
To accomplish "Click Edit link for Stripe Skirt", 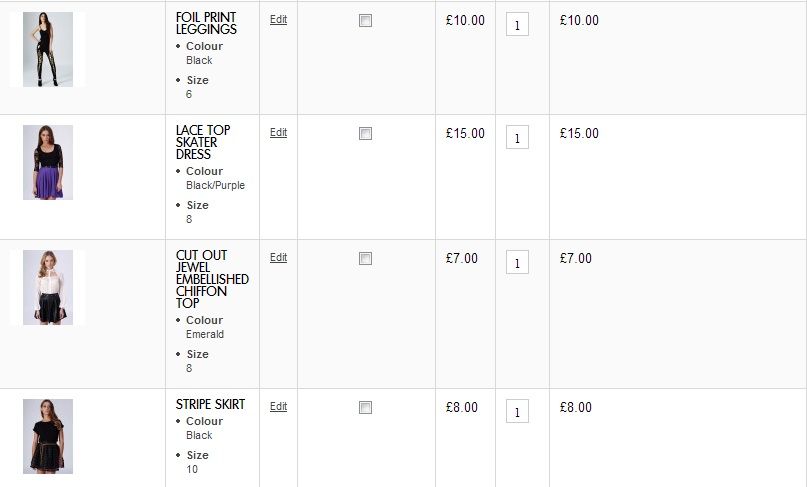I will coord(278,406).
